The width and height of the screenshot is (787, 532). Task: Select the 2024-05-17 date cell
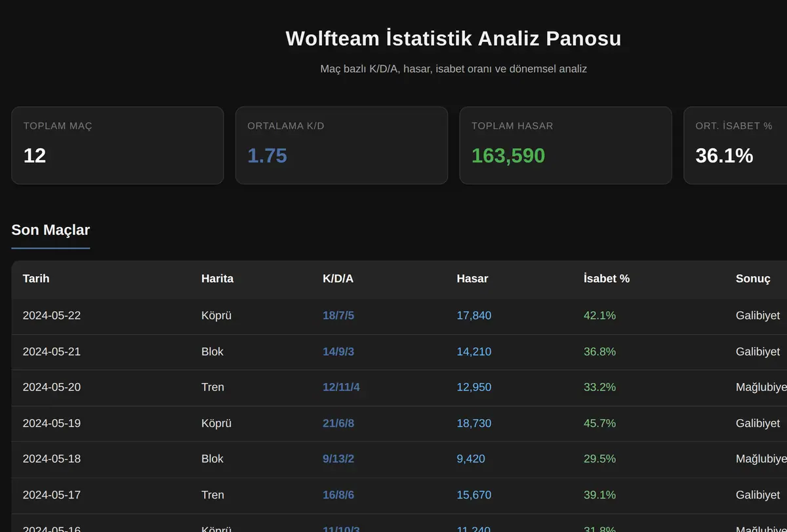(x=52, y=495)
